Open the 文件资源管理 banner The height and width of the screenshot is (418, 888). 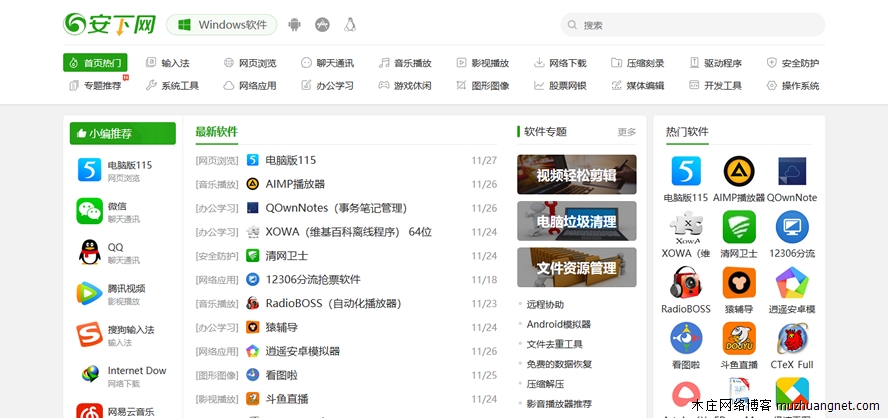pos(577,267)
